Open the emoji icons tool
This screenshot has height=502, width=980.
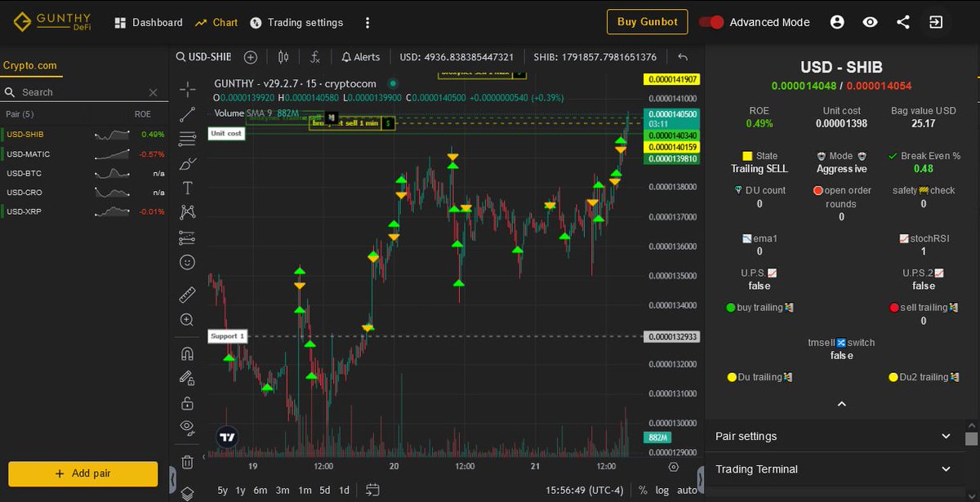coord(188,262)
